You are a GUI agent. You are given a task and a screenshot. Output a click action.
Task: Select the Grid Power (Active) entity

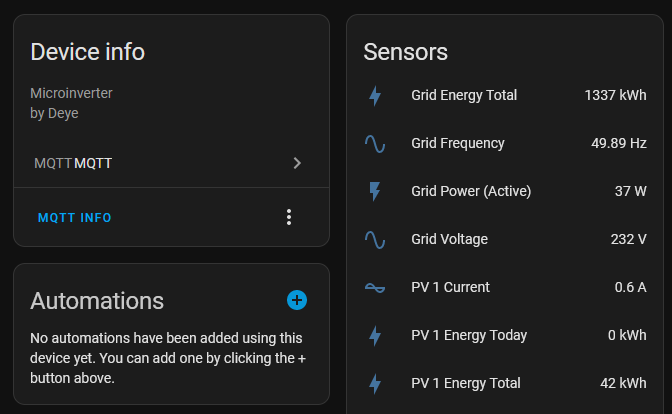505,191
